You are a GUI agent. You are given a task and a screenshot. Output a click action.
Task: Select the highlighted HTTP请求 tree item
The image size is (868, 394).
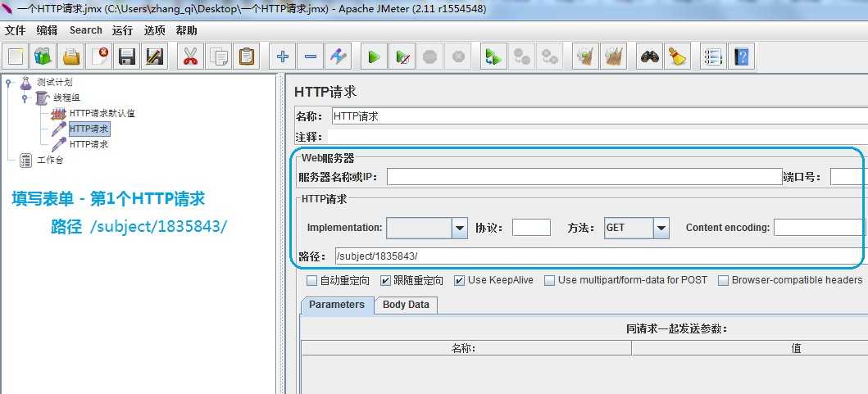click(89, 129)
